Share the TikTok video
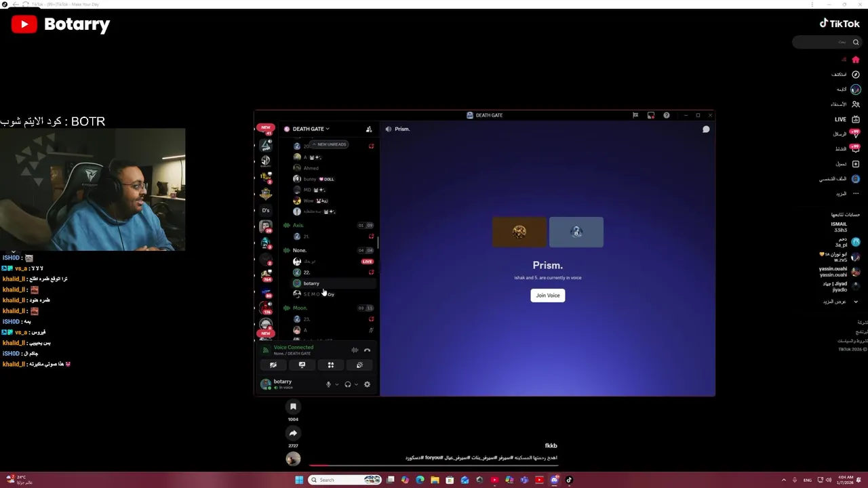The image size is (868, 488). (x=293, y=433)
